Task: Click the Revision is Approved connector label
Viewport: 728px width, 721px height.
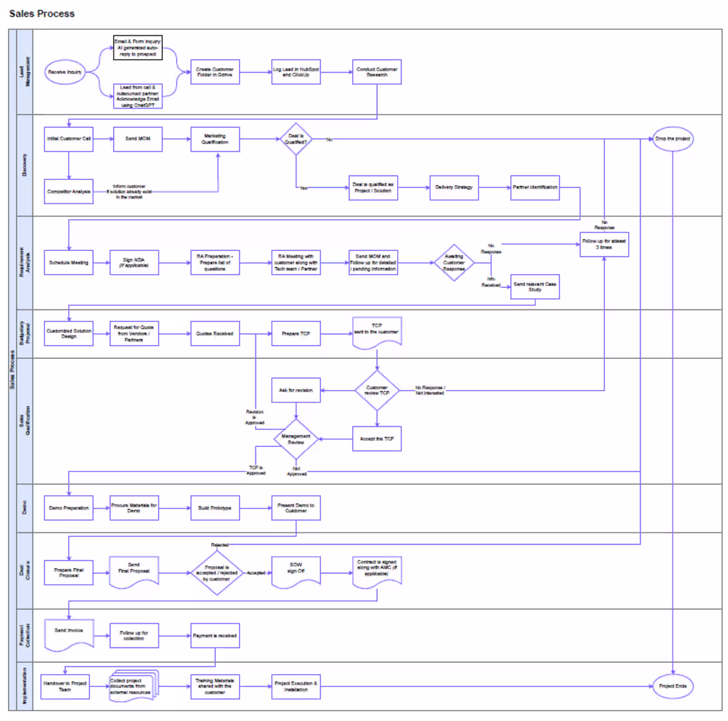Action: (254, 417)
